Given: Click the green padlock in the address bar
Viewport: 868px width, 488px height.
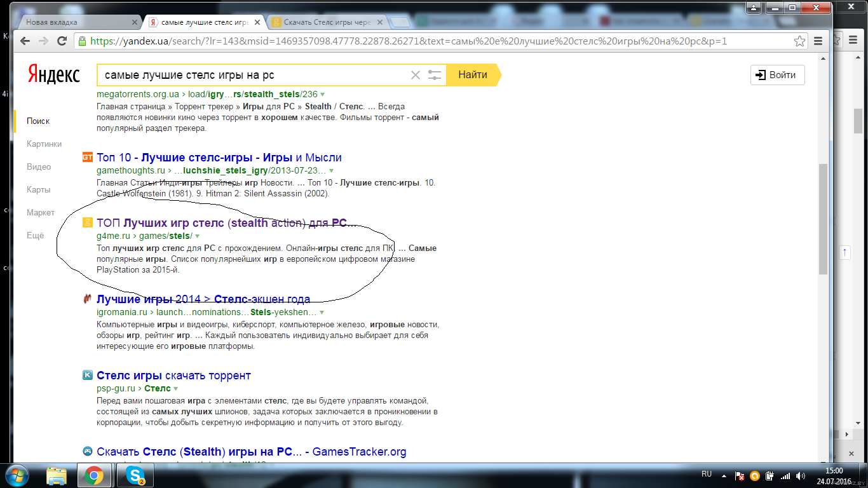Looking at the screenshot, I should tap(83, 41).
